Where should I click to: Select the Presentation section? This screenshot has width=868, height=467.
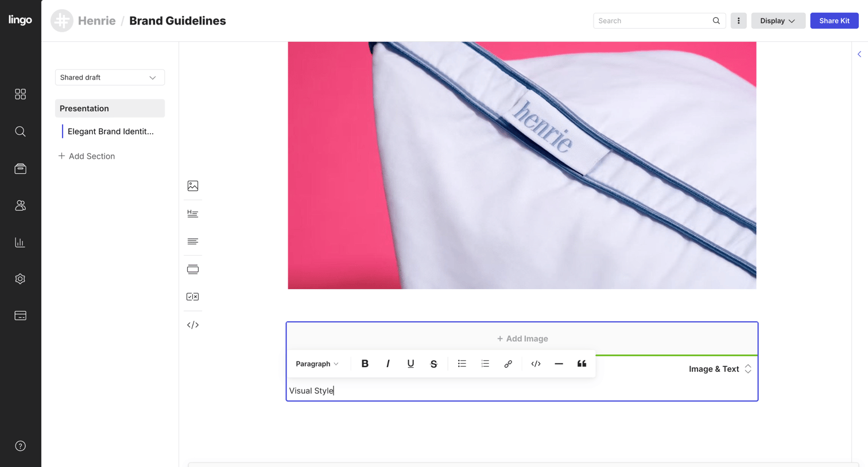[110, 108]
